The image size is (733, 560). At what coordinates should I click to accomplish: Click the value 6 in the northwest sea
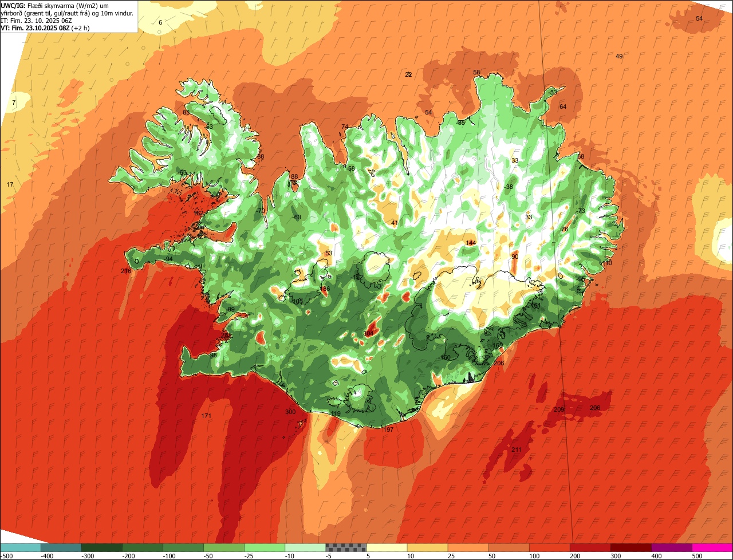[x=160, y=22]
